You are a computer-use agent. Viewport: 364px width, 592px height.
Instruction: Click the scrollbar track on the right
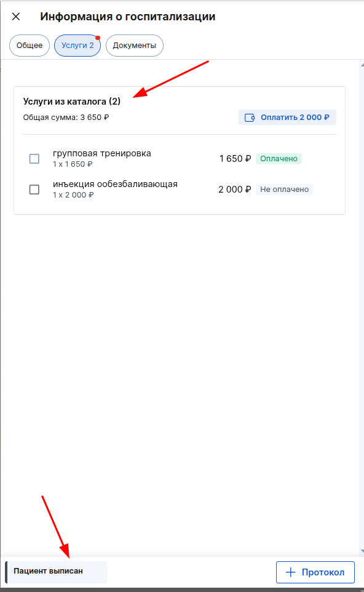[359, 308]
